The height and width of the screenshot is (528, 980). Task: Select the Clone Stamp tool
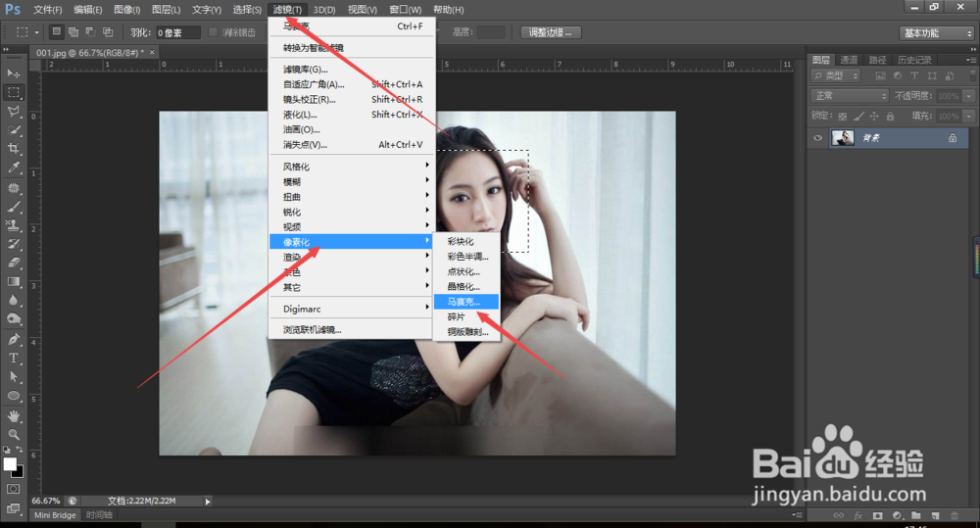click(x=13, y=225)
